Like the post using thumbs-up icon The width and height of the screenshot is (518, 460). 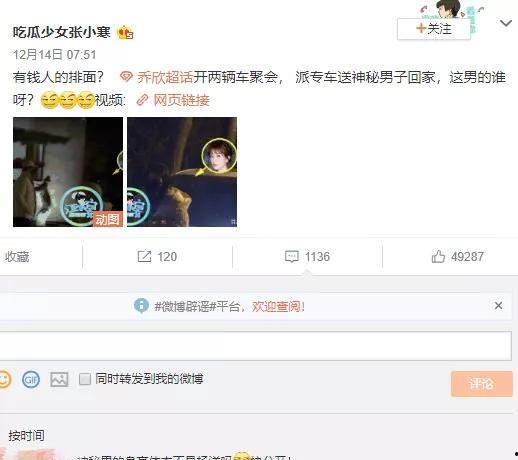click(x=438, y=257)
